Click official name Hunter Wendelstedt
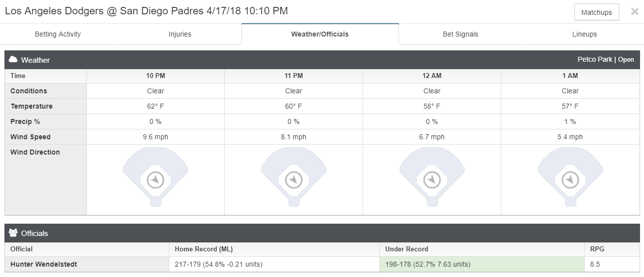The width and height of the screenshot is (644, 277). pyautogui.click(x=43, y=264)
